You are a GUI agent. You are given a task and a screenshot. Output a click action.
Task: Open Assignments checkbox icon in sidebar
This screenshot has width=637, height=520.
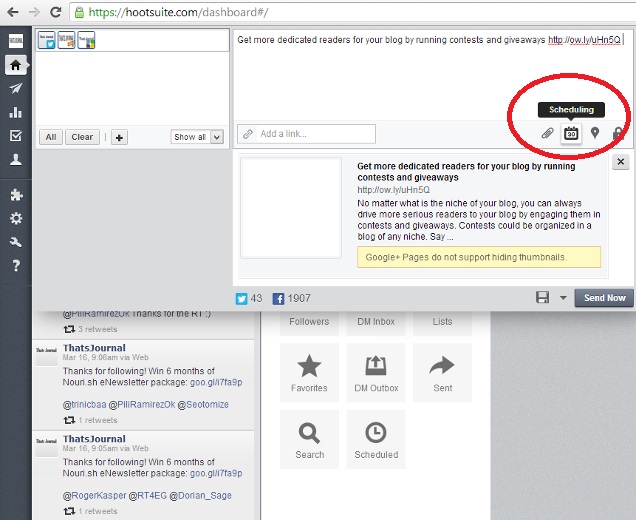pos(16,136)
